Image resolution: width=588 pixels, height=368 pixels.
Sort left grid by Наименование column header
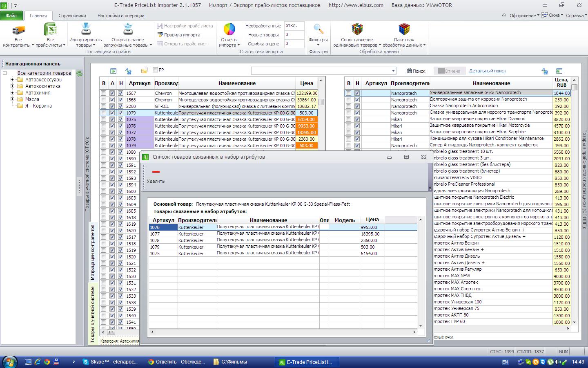[237, 83]
